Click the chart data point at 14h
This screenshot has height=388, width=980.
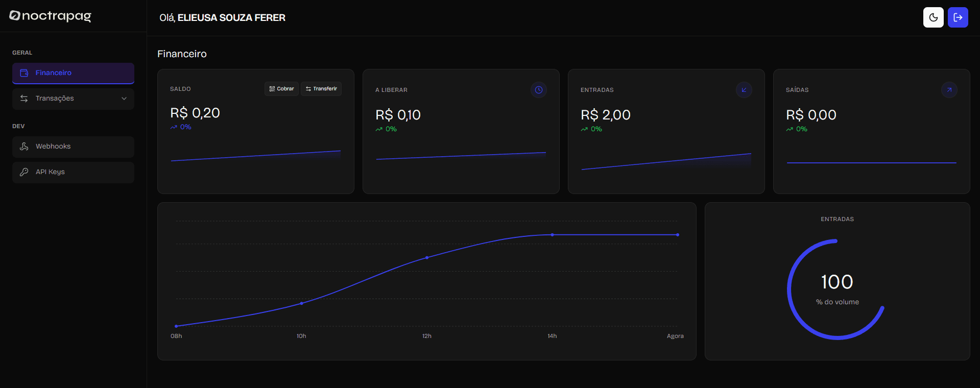[552, 235]
